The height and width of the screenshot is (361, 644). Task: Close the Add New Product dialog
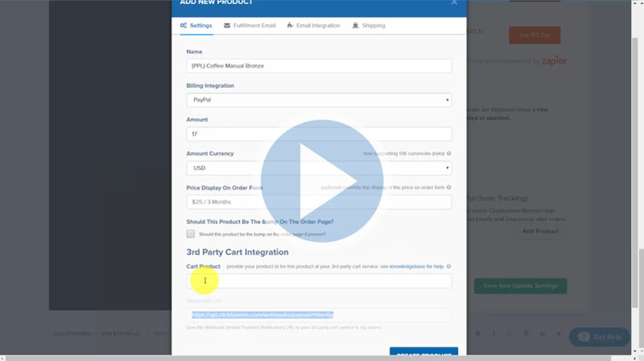454,2
